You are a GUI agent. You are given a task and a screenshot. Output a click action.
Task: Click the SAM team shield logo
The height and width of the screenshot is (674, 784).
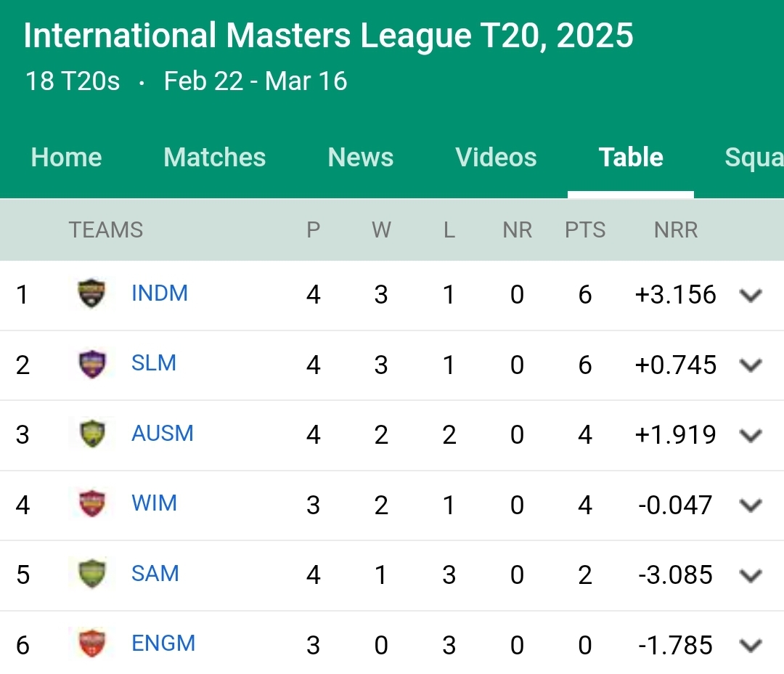click(92, 574)
